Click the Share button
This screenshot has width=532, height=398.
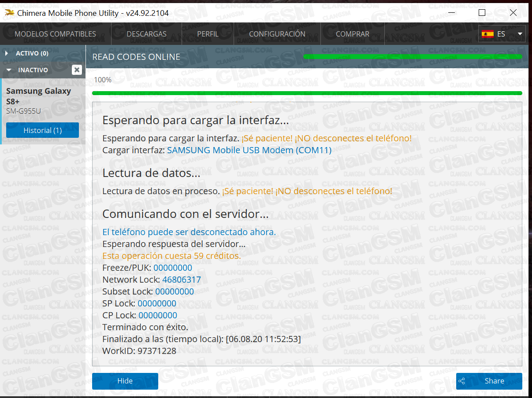pyautogui.click(x=489, y=381)
